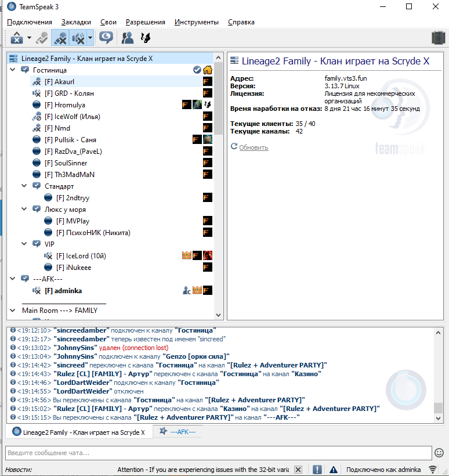Viewport: 449px width, 476px height.
Task: Open the connect toolbar icon
Action: click(17, 38)
